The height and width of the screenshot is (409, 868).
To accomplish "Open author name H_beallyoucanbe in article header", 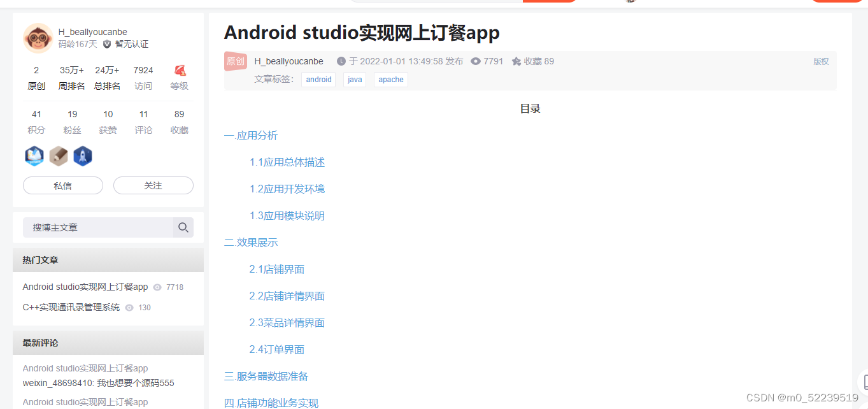I will 288,61.
